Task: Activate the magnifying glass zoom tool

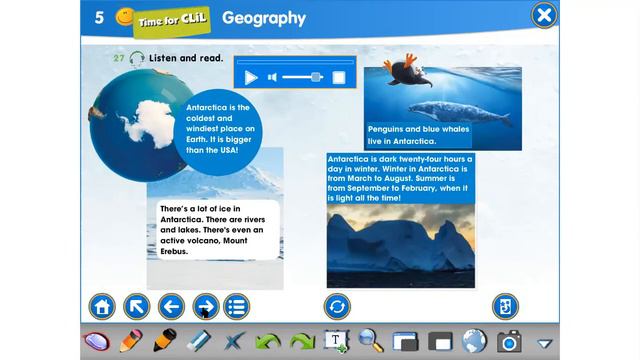Action: (371, 341)
